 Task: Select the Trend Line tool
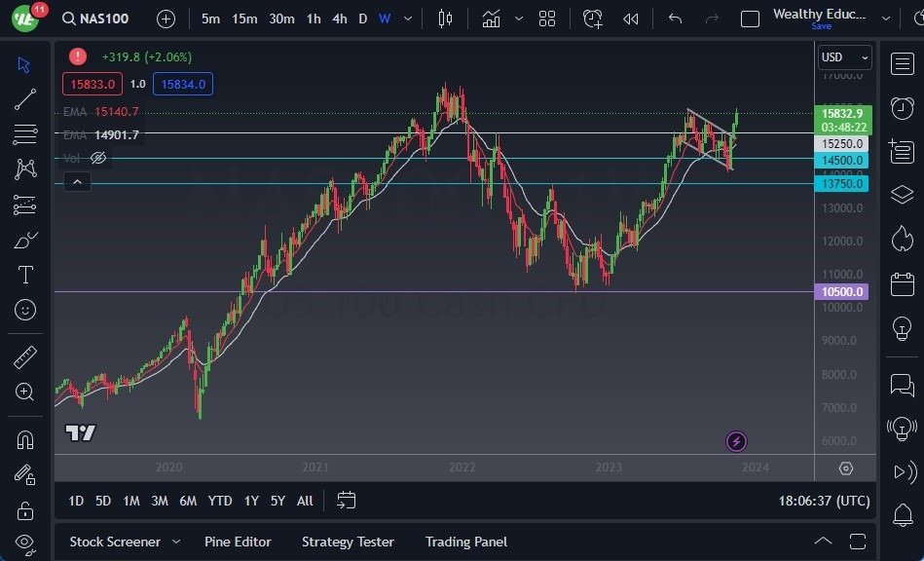tap(24, 98)
